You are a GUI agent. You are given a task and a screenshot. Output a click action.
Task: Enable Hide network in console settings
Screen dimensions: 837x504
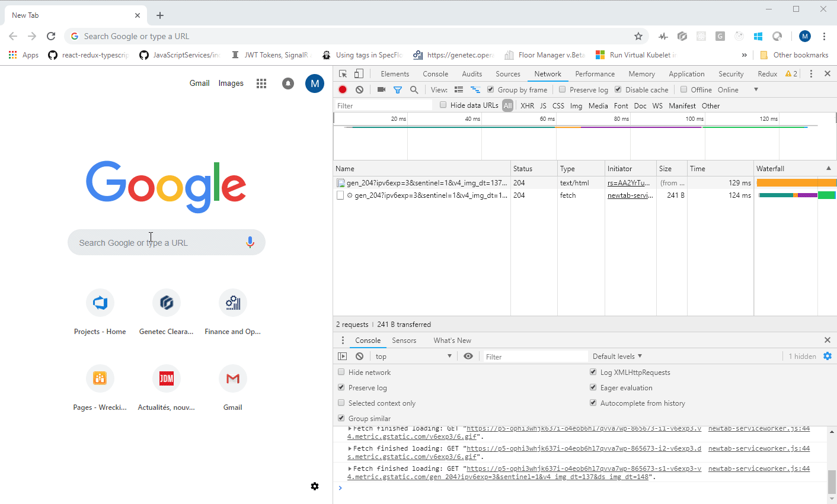[341, 372]
